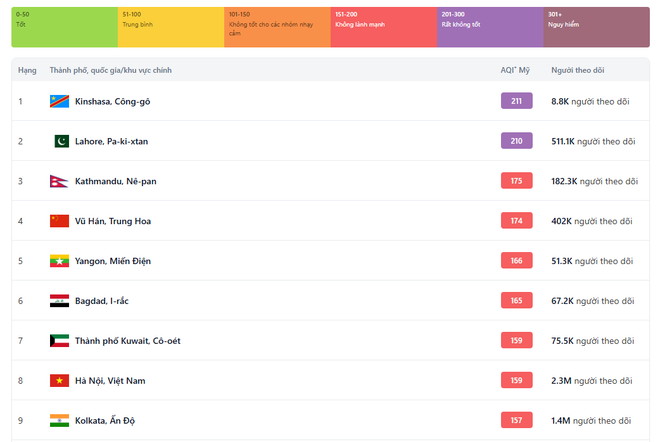Open the Kinshasa, Công-gô city link
The image size is (660, 442).
pyautogui.click(x=113, y=101)
